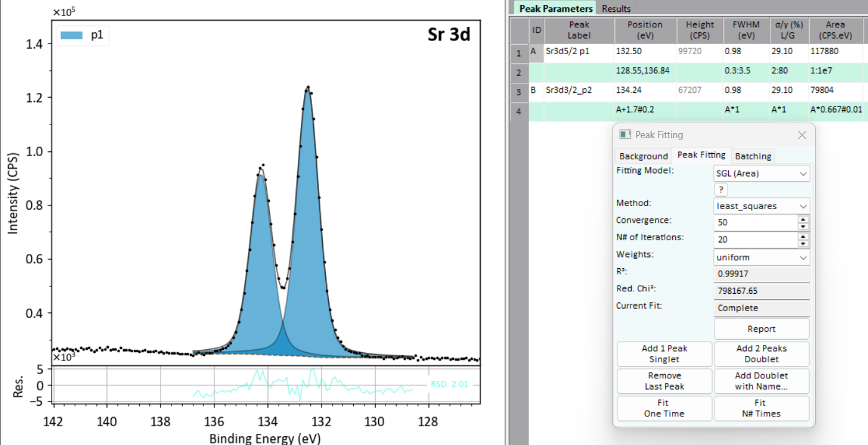Screen dimensions: 868x445
Task: Increase the Convergence value with up arrow
Action: [803, 219]
